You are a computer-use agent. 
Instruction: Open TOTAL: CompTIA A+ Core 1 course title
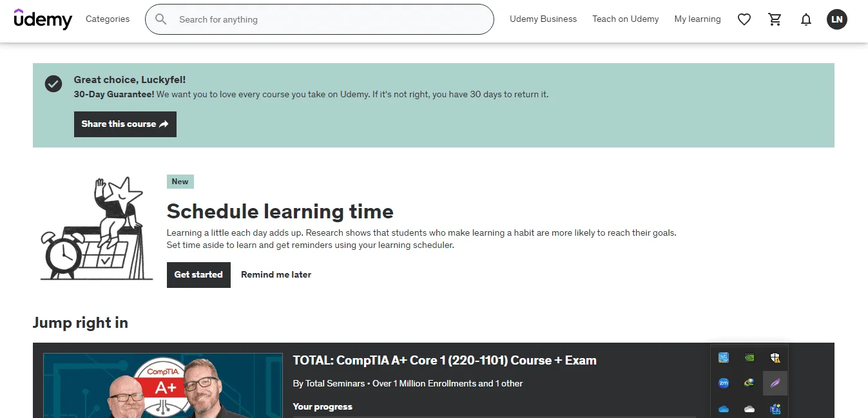(x=445, y=361)
